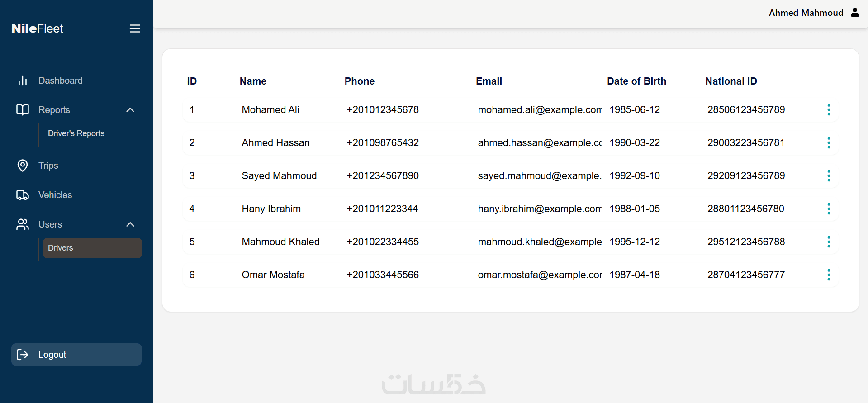Click the user profile icon
This screenshot has height=403, width=868.
tap(854, 12)
